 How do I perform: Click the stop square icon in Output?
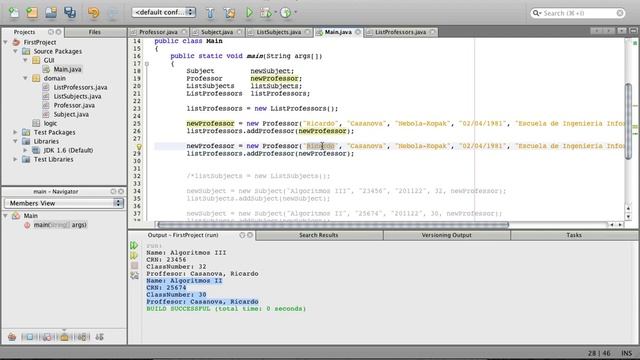pos(134,266)
